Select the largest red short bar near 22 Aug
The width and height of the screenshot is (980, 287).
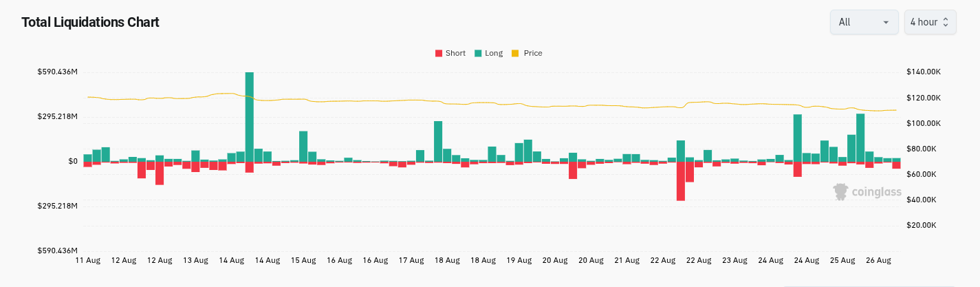(x=680, y=180)
